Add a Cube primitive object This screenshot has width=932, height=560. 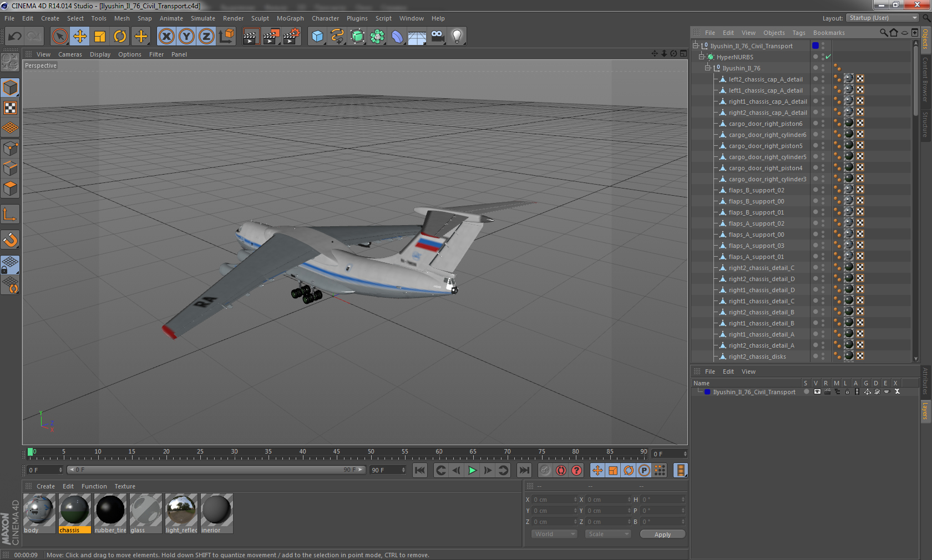click(317, 37)
